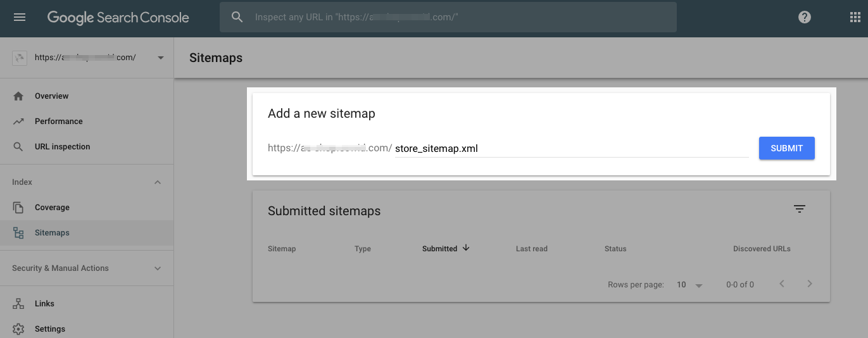
Task: Click the Settings gear icon
Action: pos(18,329)
